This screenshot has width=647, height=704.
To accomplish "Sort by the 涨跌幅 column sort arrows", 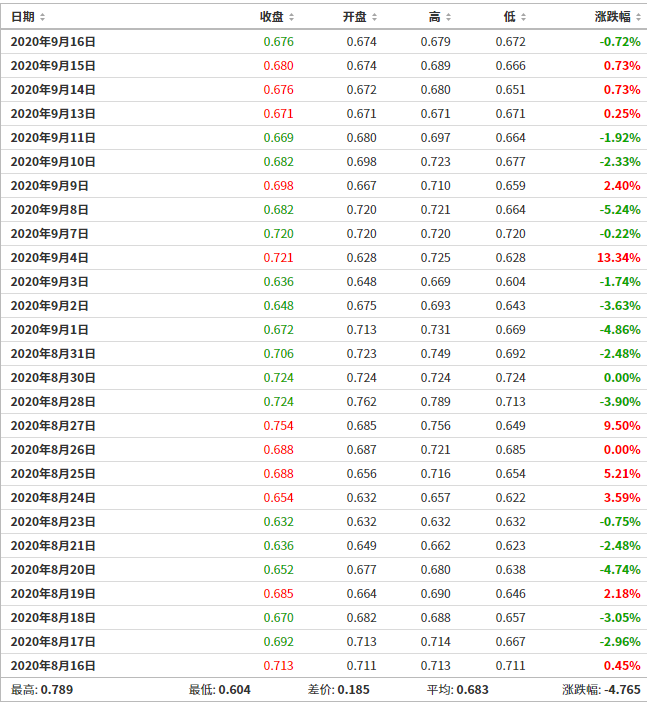I will coord(638,17).
